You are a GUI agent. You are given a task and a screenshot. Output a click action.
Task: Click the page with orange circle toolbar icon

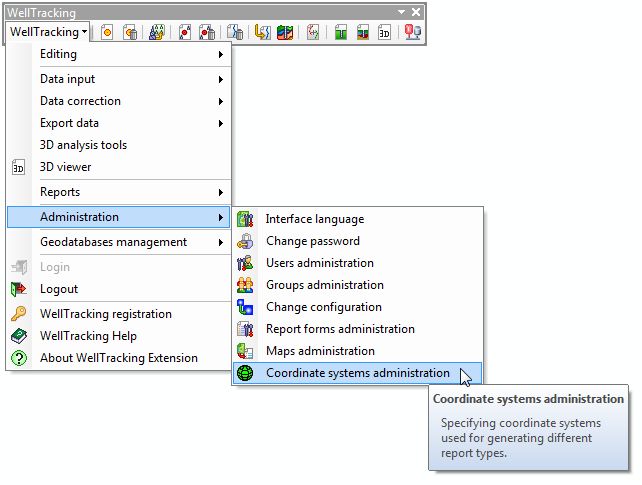[107, 32]
